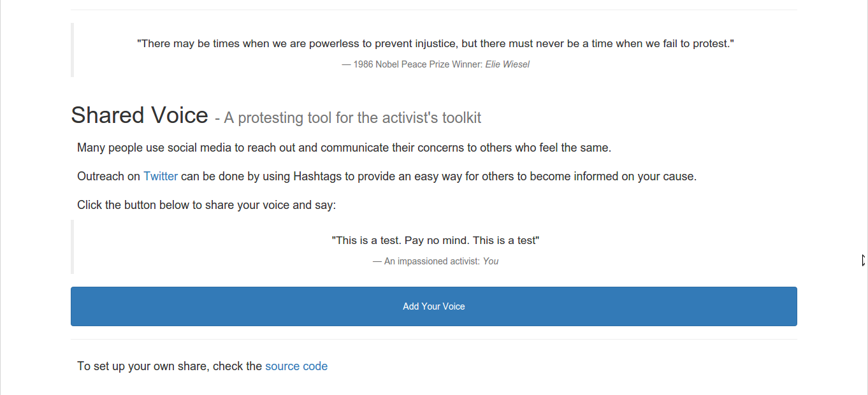
Task: Click the subtitle about the activist's toolkit
Action: click(348, 118)
